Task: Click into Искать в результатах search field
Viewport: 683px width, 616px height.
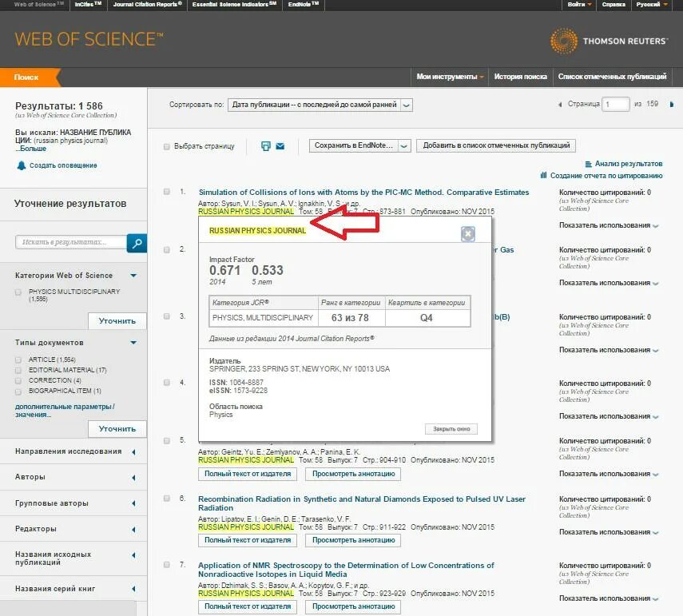Action: (71, 242)
